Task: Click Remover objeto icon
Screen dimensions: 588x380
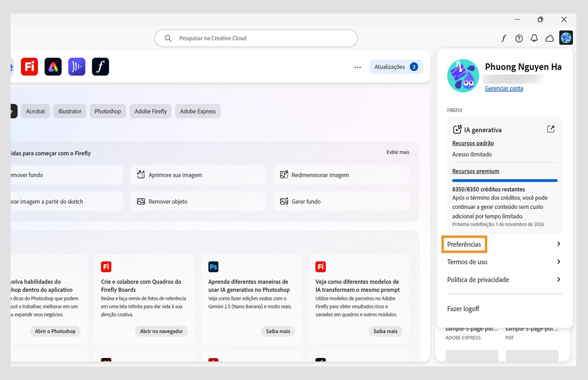Action: 141,201
